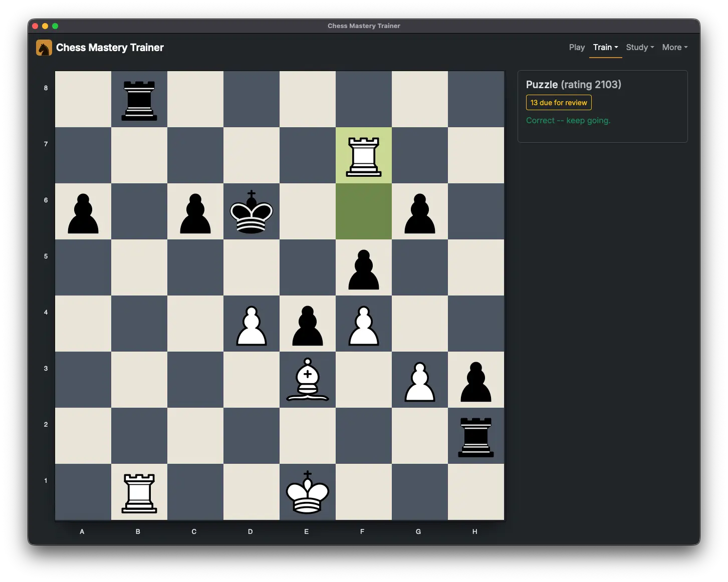The image size is (728, 582).
Task: Expand the Study dropdown menu
Action: (640, 47)
